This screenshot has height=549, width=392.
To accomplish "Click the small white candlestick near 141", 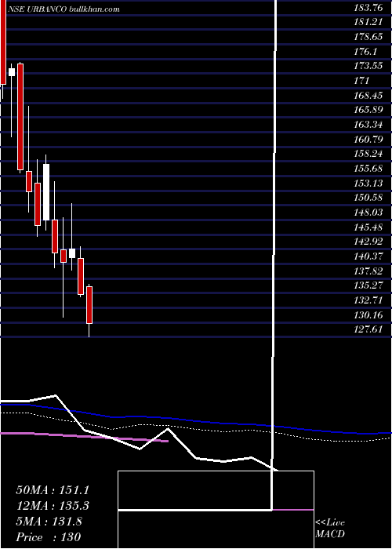I will click(x=72, y=253).
